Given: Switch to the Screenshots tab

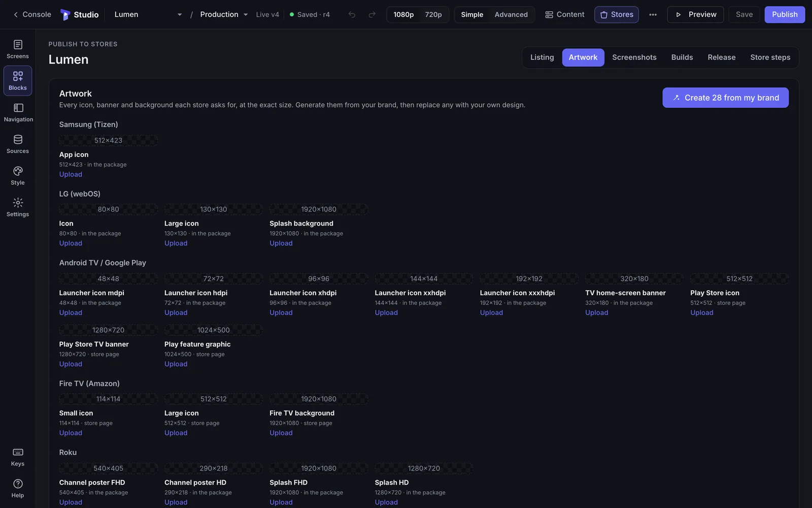Looking at the screenshot, I should click(x=634, y=57).
